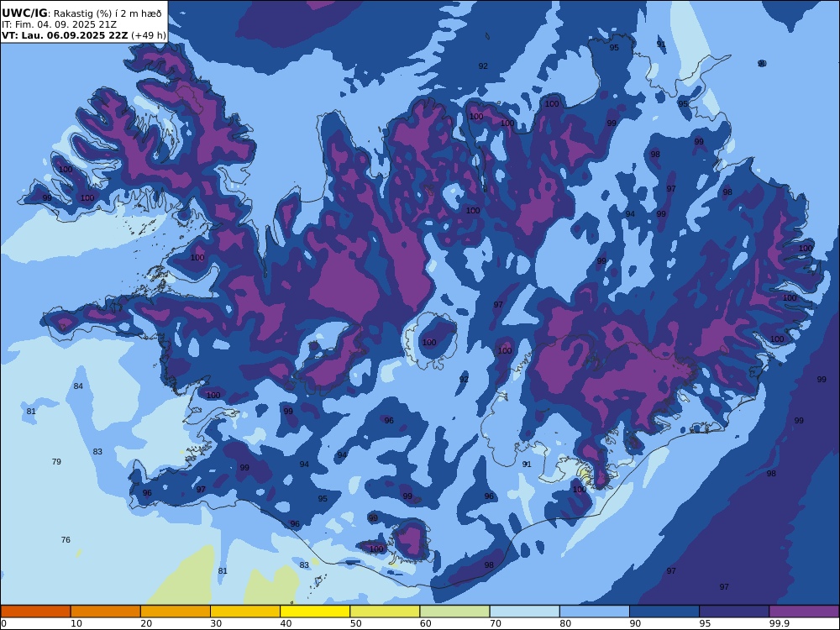The height and width of the screenshot is (630, 840).
Task: Select the '79' humidity value over the sea
Action: (x=56, y=461)
